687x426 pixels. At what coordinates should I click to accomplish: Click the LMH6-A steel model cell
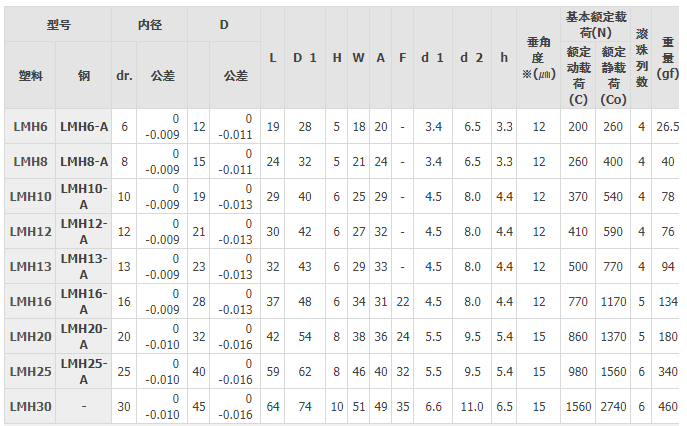point(84,127)
